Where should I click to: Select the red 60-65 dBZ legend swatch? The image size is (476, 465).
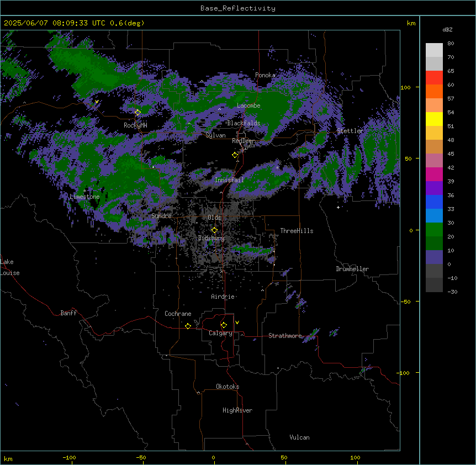point(434,78)
